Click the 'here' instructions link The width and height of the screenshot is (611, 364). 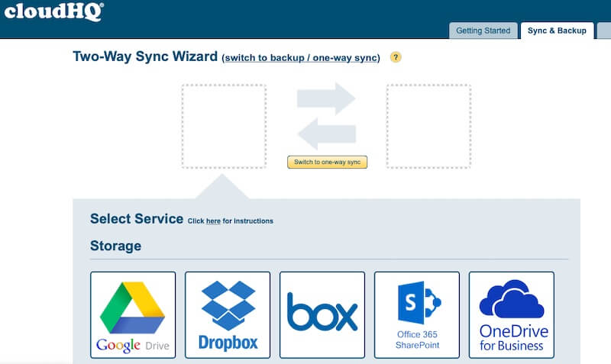point(213,221)
